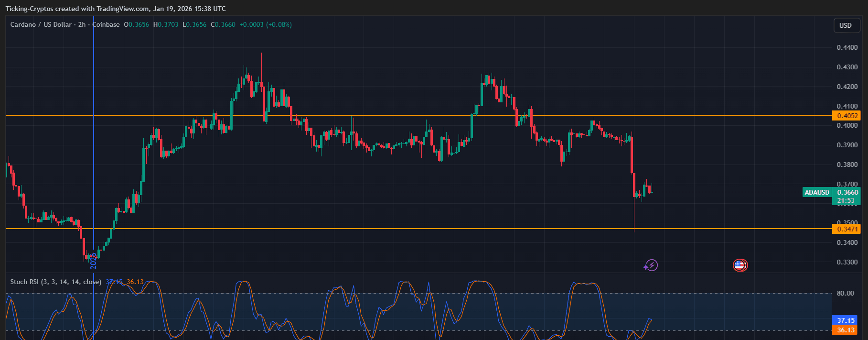The width and height of the screenshot is (868, 340).
Task: Click the 0.4400 price axis label
Action: [847, 47]
